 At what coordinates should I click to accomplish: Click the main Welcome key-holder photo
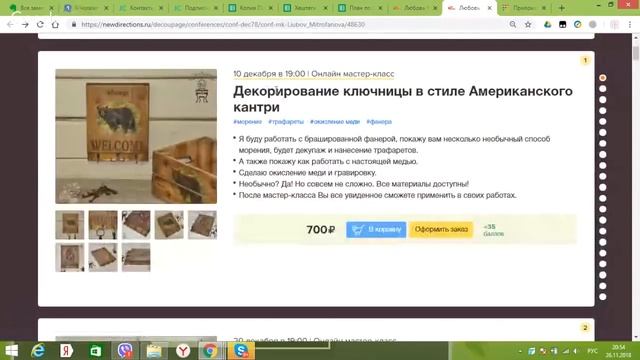(136, 136)
